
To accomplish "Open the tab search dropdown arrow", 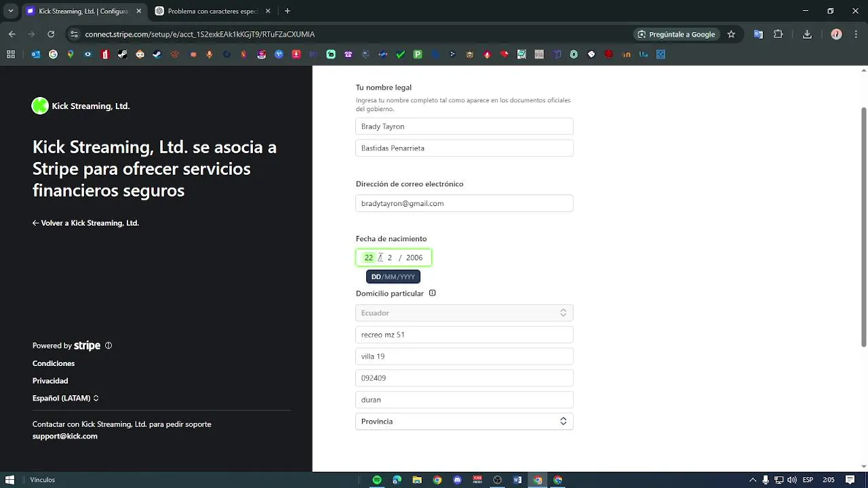I will (x=10, y=11).
